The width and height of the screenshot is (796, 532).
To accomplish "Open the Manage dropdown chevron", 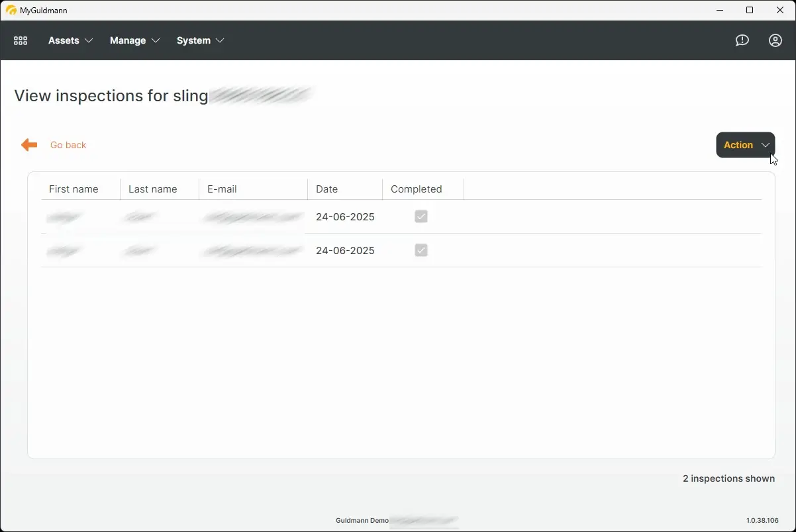I will pos(156,40).
